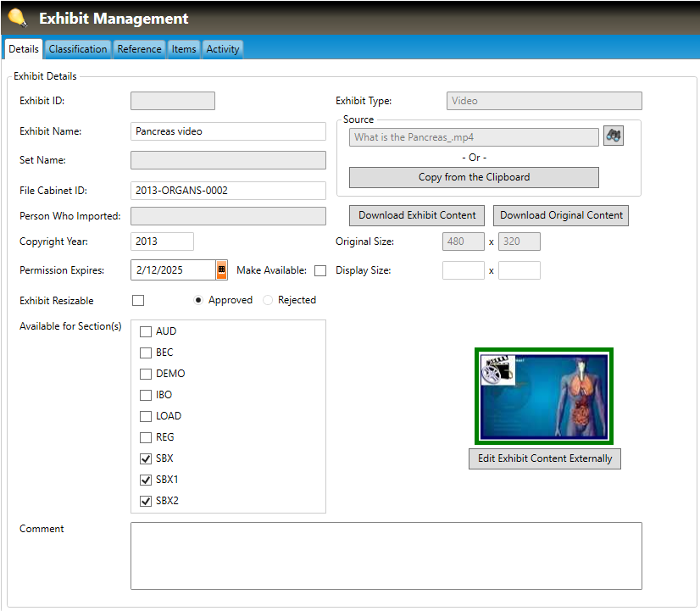Click Download Exhibit Content button
Screen dimensions: 700x611
pos(418,215)
